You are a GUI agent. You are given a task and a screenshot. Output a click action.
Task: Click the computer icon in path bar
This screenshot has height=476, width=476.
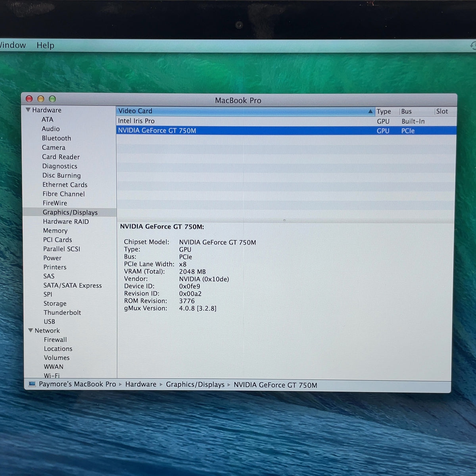click(32, 384)
